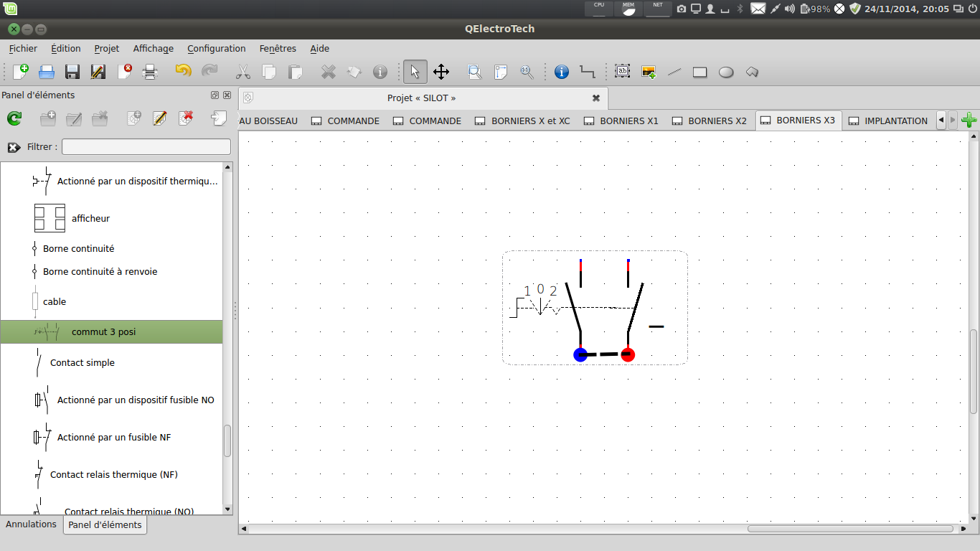This screenshot has width=980, height=551.
Task: Float the Panel d'éléments dock
Action: coord(215,95)
